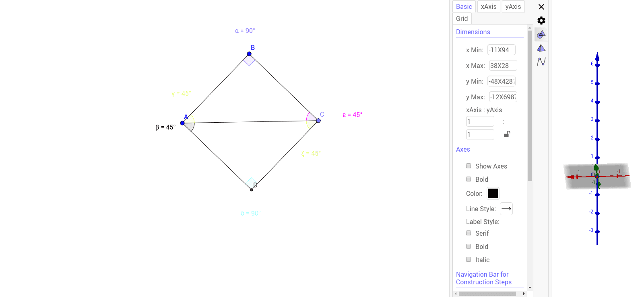Image resolution: width=644 pixels, height=298 pixels.
Task: Click the right-angle marker at D
Action: coord(251,183)
